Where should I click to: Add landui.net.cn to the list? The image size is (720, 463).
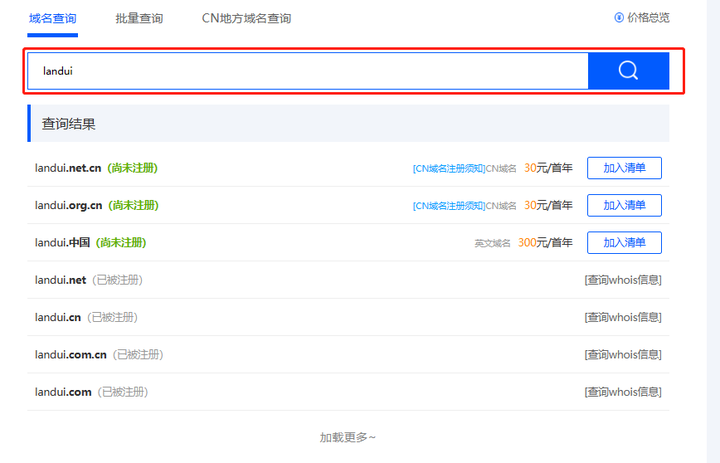[x=624, y=168]
